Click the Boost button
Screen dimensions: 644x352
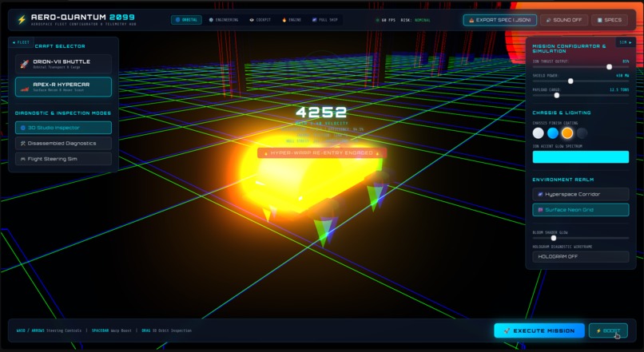(608, 330)
